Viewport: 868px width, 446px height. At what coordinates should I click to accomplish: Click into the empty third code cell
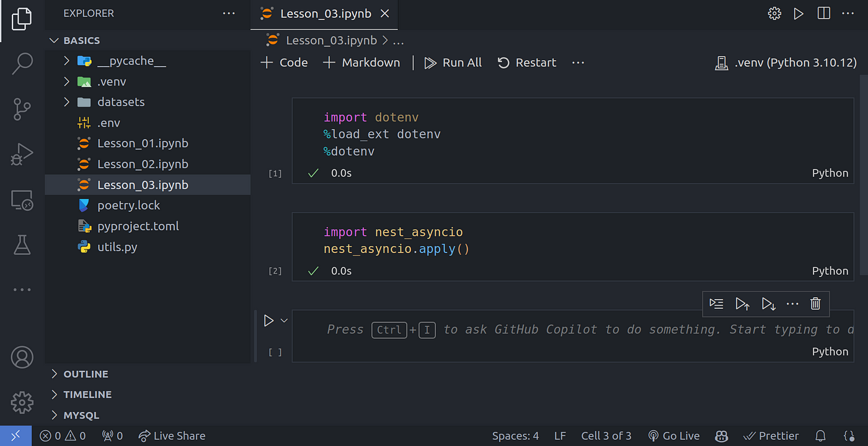click(573, 329)
